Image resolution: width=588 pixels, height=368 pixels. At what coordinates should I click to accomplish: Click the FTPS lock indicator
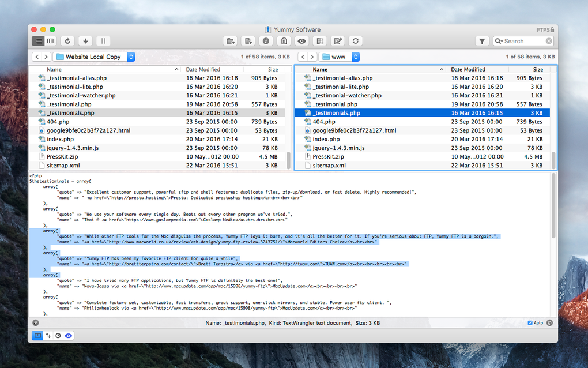tap(545, 29)
